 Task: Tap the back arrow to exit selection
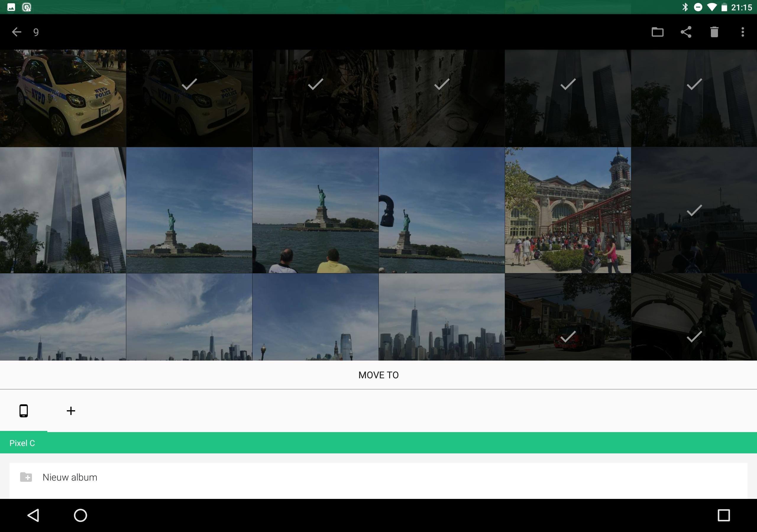pos(17,32)
